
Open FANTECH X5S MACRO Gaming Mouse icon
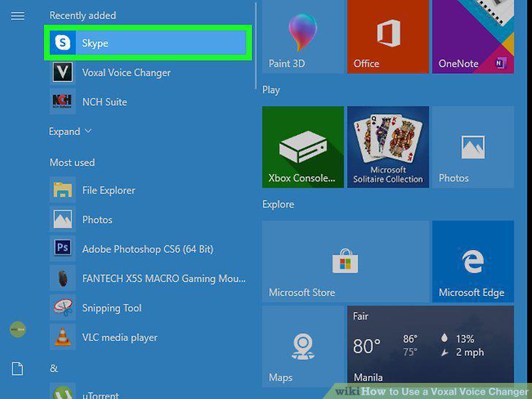click(x=63, y=278)
